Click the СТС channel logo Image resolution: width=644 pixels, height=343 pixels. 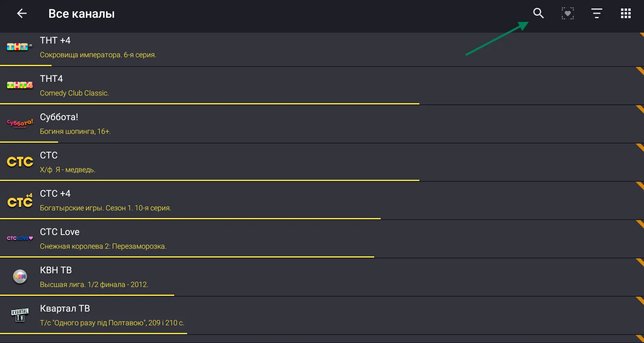coord(20,162)
